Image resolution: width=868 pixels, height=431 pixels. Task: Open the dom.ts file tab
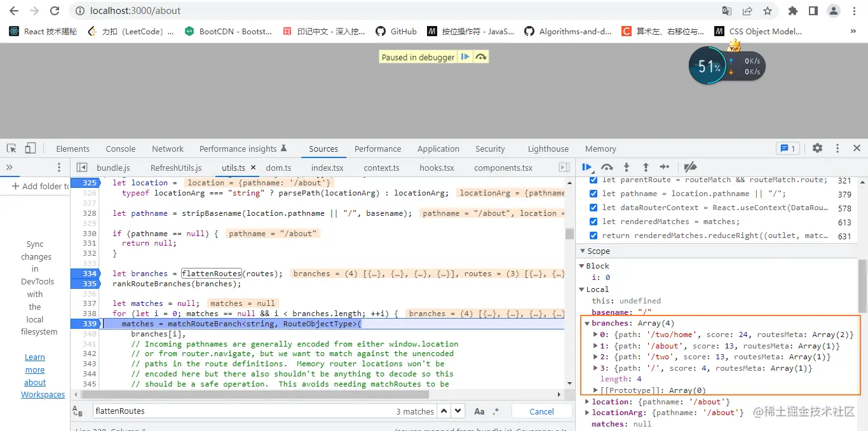(x=278, y=168)
